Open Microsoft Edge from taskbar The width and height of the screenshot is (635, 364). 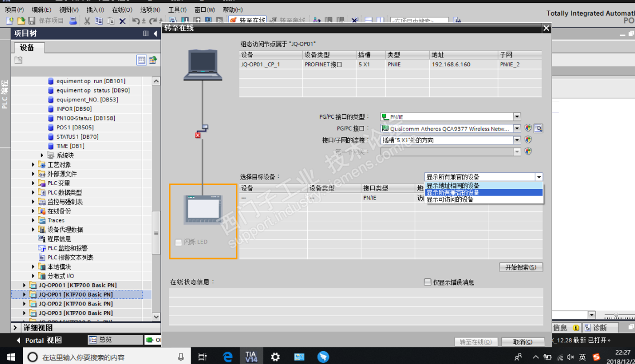point(227,357)
